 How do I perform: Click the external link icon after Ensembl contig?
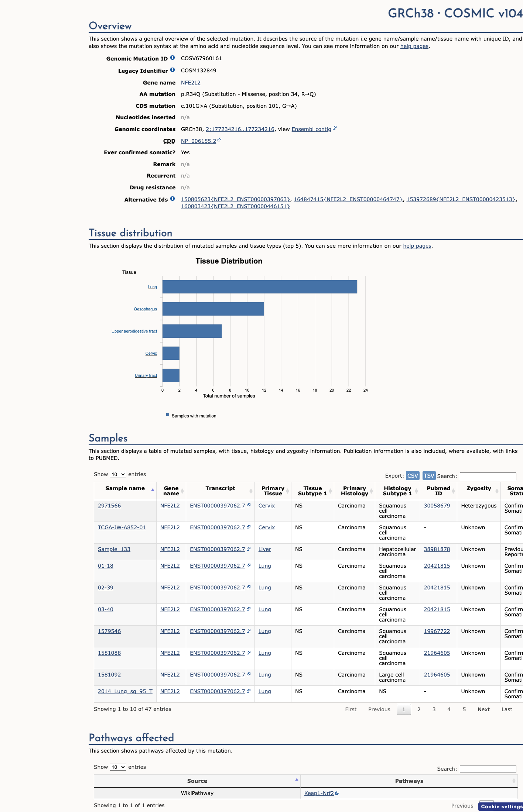pyautogui.click(x=335, y=128)
